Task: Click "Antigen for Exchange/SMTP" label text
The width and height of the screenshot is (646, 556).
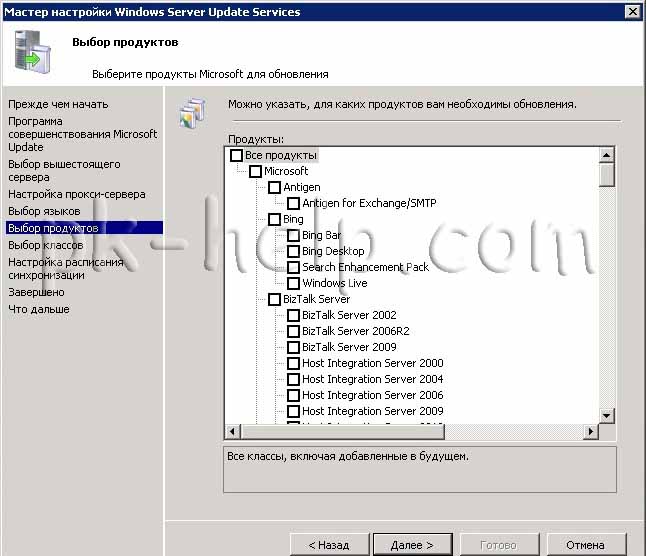Action: pos(369,203)
